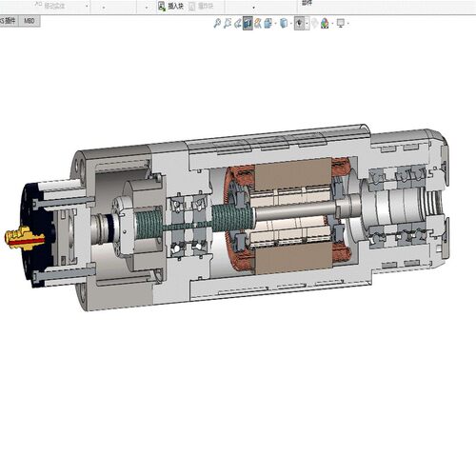The width and height of the screenshot is (476, 476).
Task: Expand the Display Style dropdown arrow
Action: (290, 24)
